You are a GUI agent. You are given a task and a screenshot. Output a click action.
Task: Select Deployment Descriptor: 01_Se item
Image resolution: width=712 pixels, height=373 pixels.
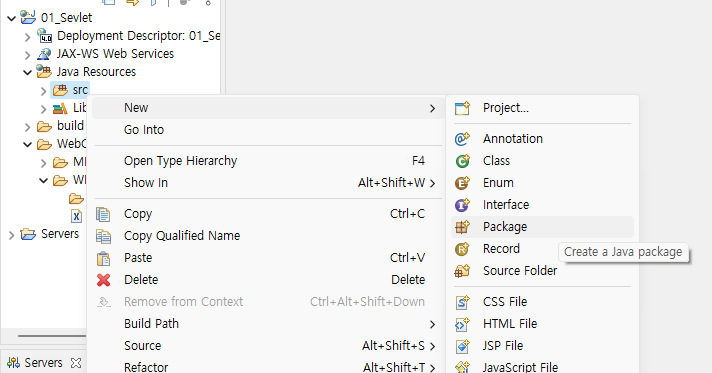point(138,36)
